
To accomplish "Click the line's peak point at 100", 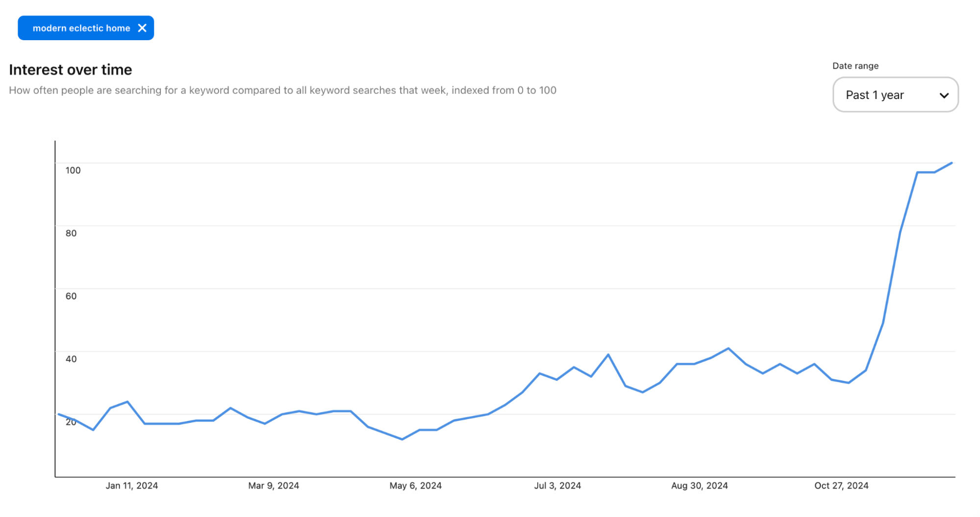I will point(952,163).
